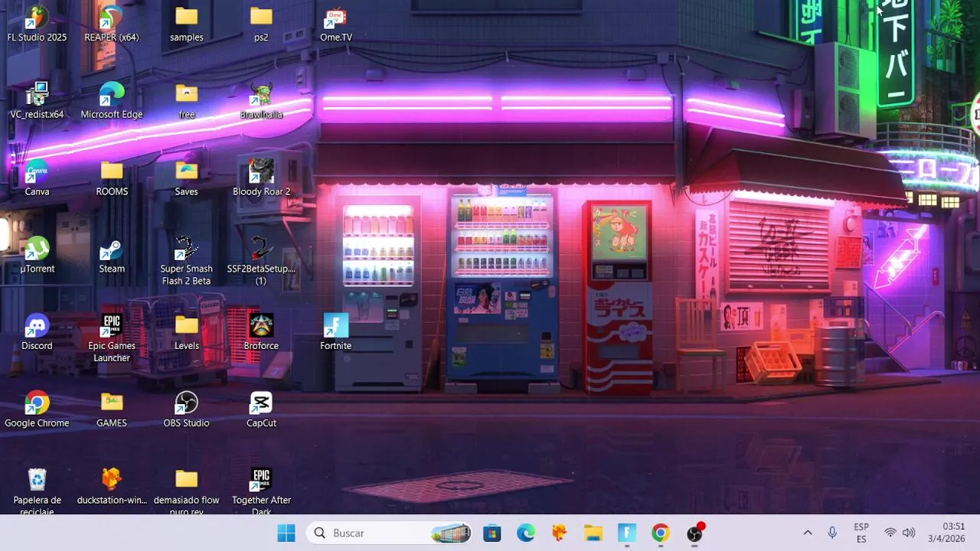
Task: Open the DuckStation taskbar icon
Action: click(x=559, y=533)
